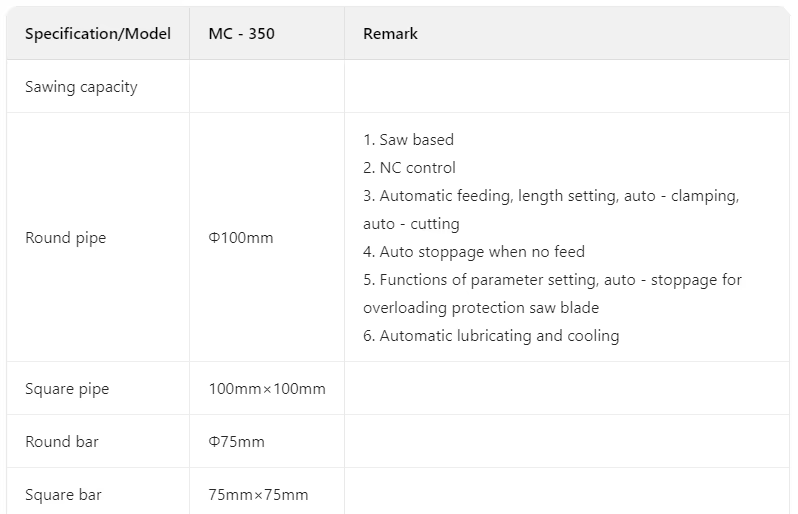The image size is (798, 514).
Task: Select the Φ100mm value cell
Action: [240, 238]
